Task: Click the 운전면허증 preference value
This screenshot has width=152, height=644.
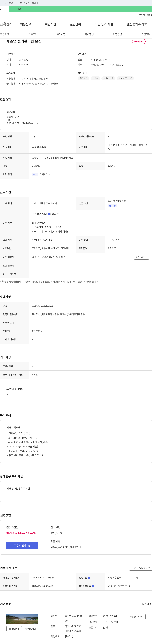Action: pyautogui.click(x=37, y=331)
